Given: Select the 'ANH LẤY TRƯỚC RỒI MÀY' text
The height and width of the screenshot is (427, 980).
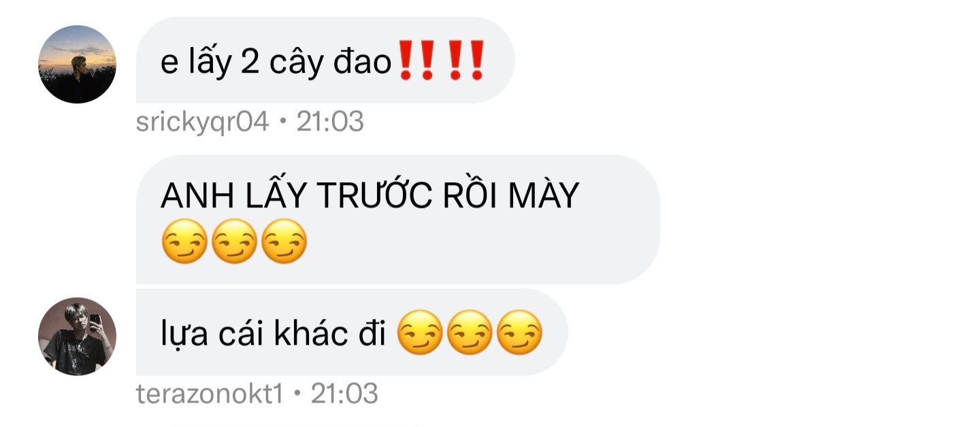Looking at the screenshot, I should point(370,196).
